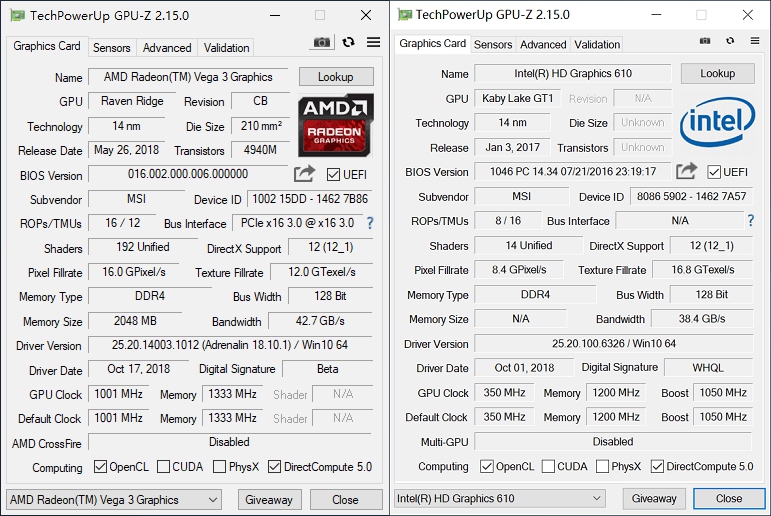Open Sensors tab in Intel window
Image resolution: width=771 pixels, height=516 pixels.
493,44
